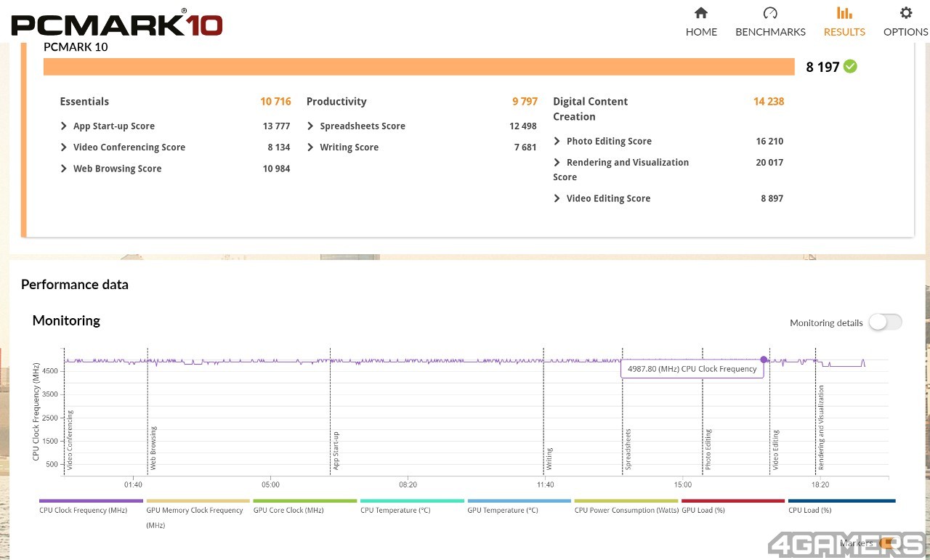
Task: Click the Video Editing graph marker
Action: [x=776, y=450]
